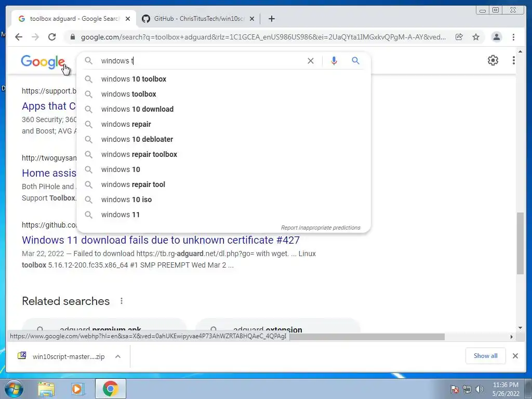532x399 pixels.
Task: Open network status tray icon
Action: tap(467, 389)
